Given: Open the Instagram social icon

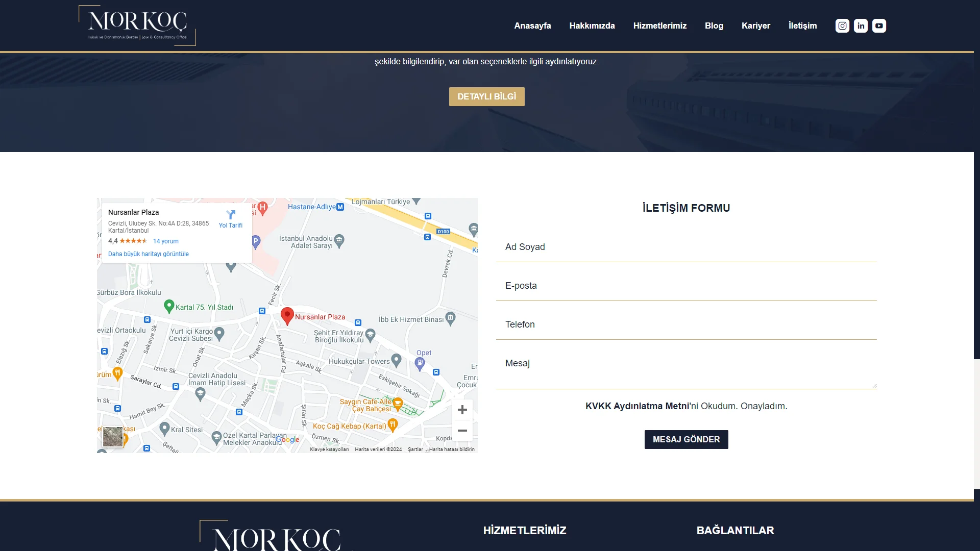Looking at the screenshot, I should coord(842,26).
